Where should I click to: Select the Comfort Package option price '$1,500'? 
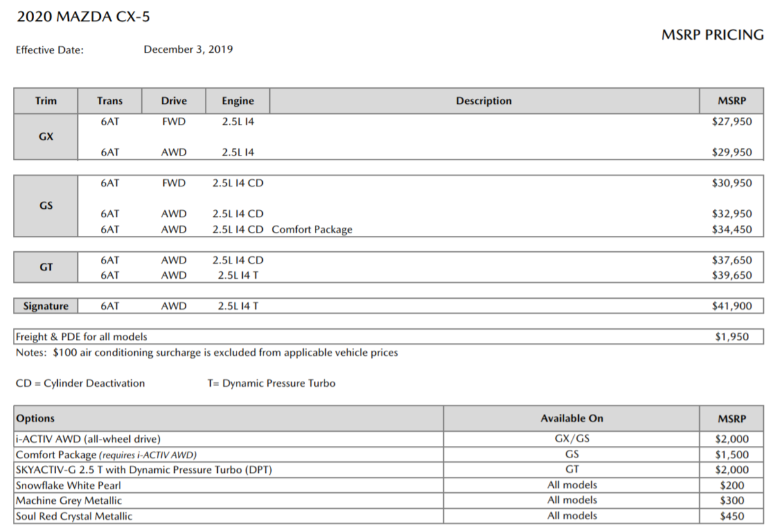pyautogui.click(x=732, y=455)
